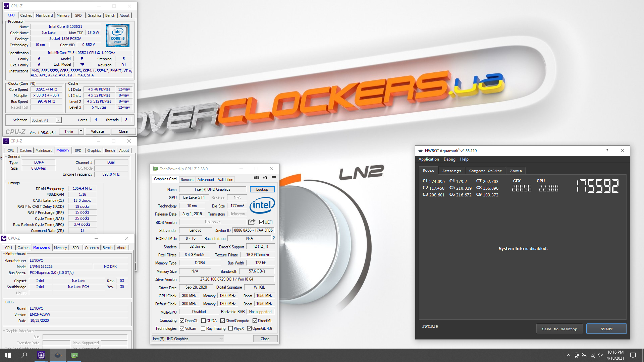Open About tab in Aquamark

(516, 171)
